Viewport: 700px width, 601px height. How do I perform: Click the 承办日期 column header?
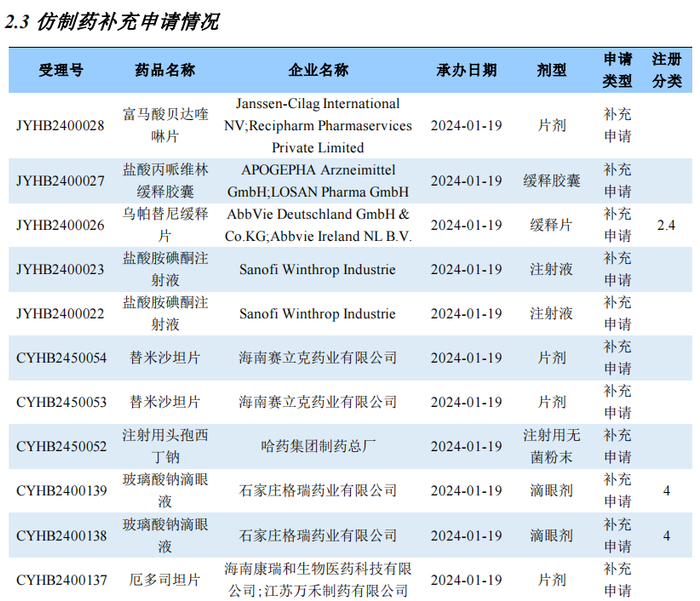tap(467, 70)
